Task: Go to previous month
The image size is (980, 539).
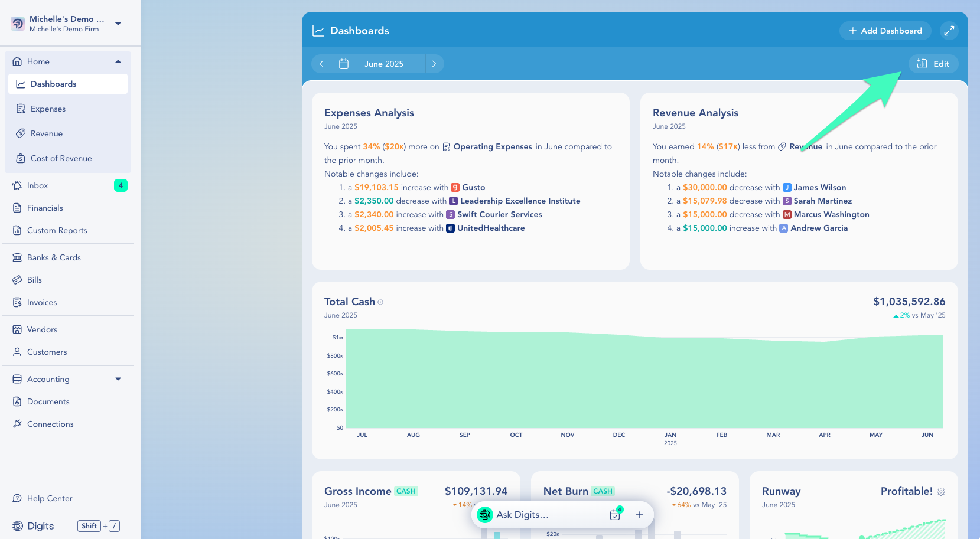Action: pyautogui.click(x=321, y=64)
